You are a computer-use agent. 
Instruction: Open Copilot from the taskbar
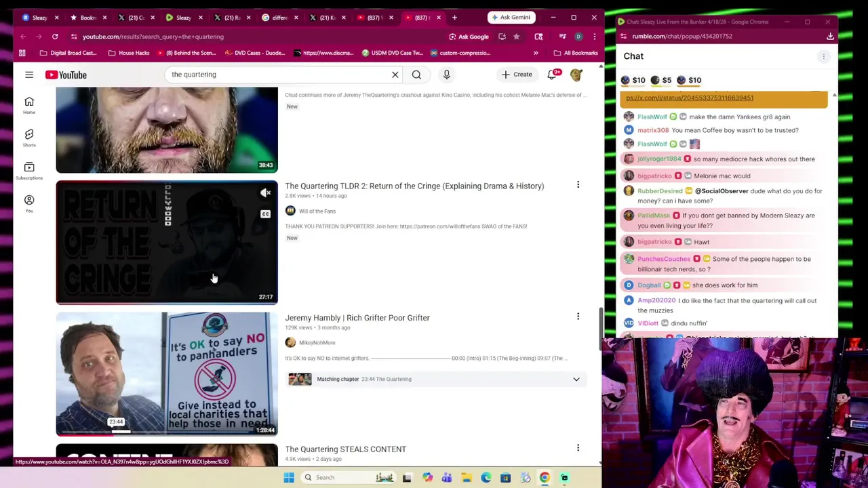(x=427, y=478)
